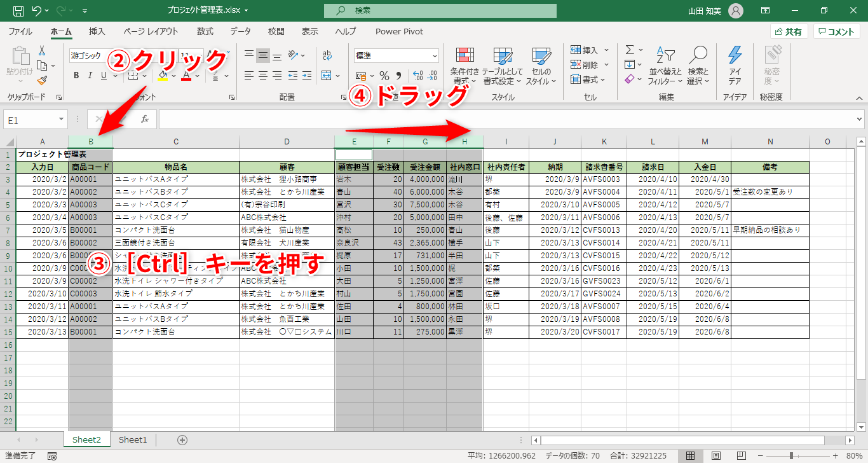868x463 pixels.
Task: Click the AutoSum sigma icon
Action: click(630, 50)
